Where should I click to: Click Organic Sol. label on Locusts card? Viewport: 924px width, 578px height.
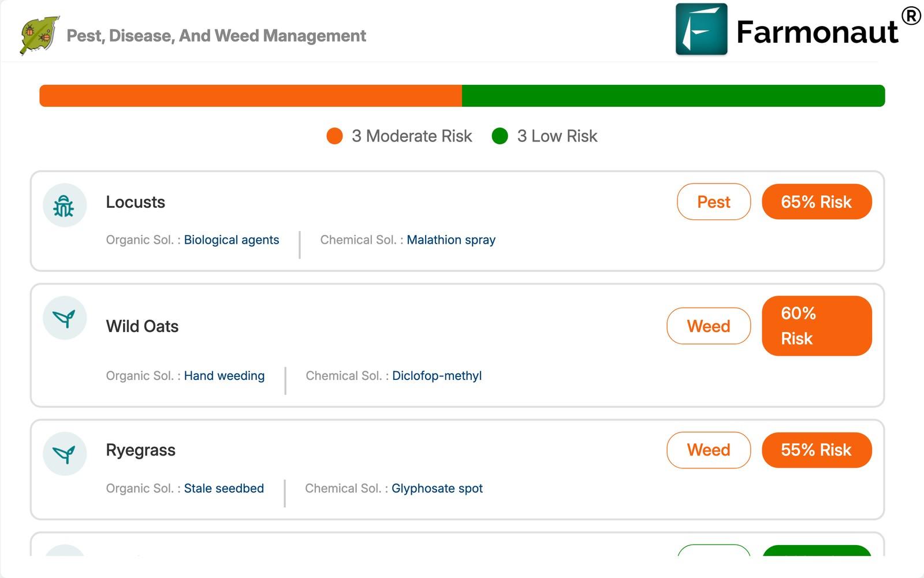pos(143,240)
